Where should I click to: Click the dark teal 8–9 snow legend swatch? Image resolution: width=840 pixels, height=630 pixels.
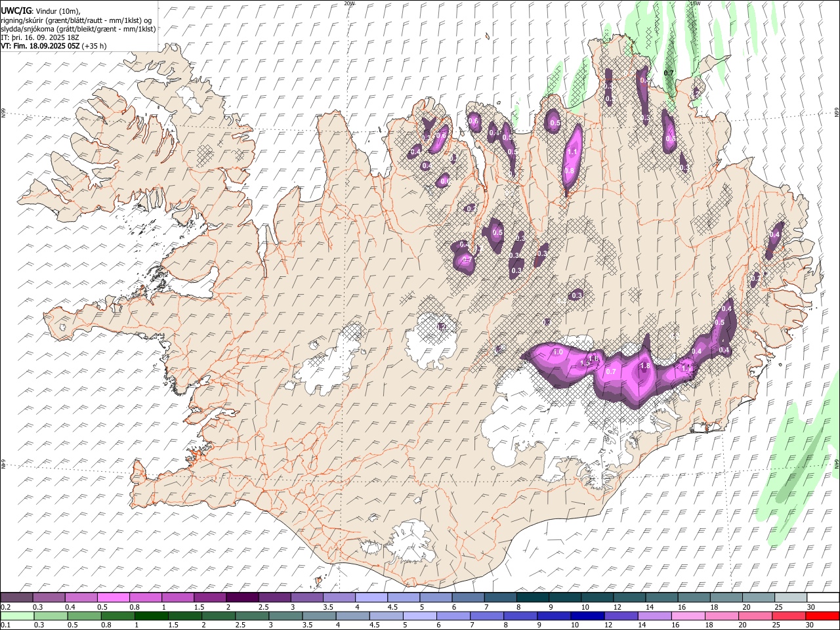click(532, 598)
